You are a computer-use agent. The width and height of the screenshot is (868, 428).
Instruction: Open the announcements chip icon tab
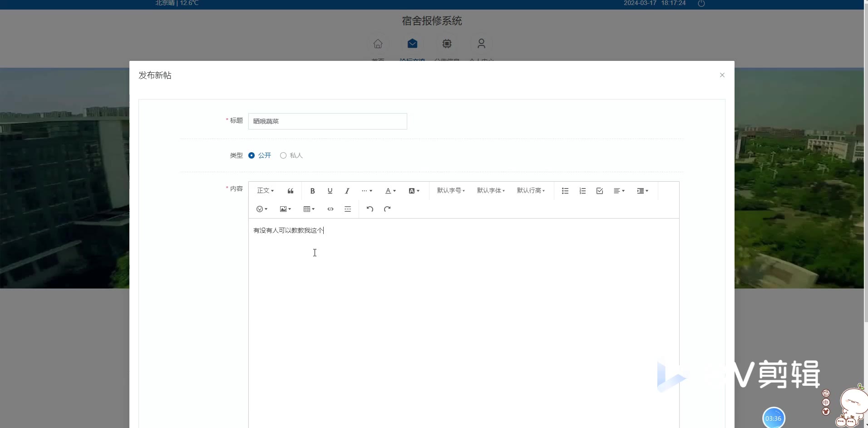(447, 44)
